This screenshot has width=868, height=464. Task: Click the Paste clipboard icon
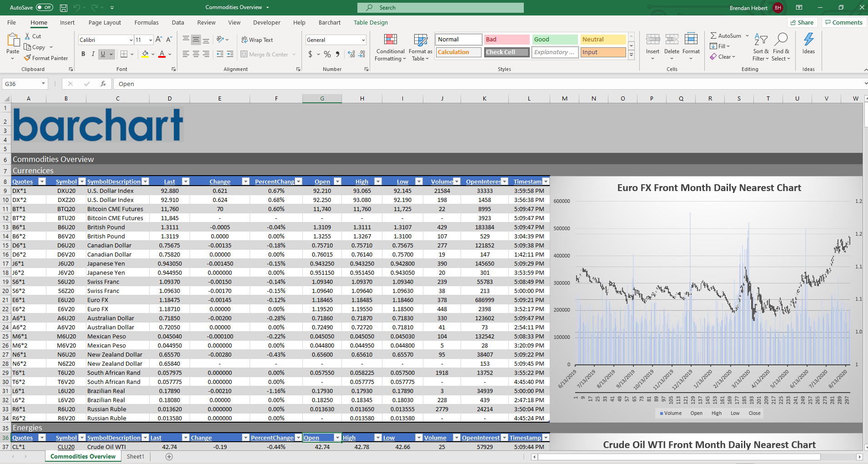coord(13,40)
